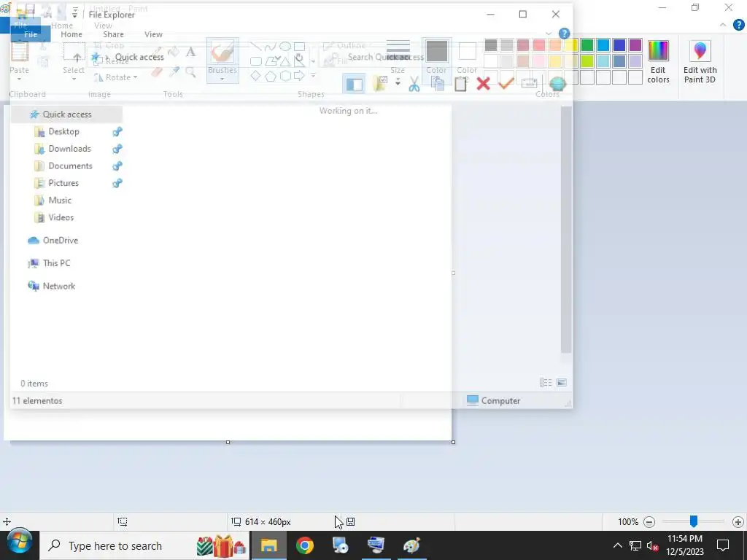Click the pin icon beside Desktop
The width and height of the screenshot is (747, 560).
click(x=117, y=132)
